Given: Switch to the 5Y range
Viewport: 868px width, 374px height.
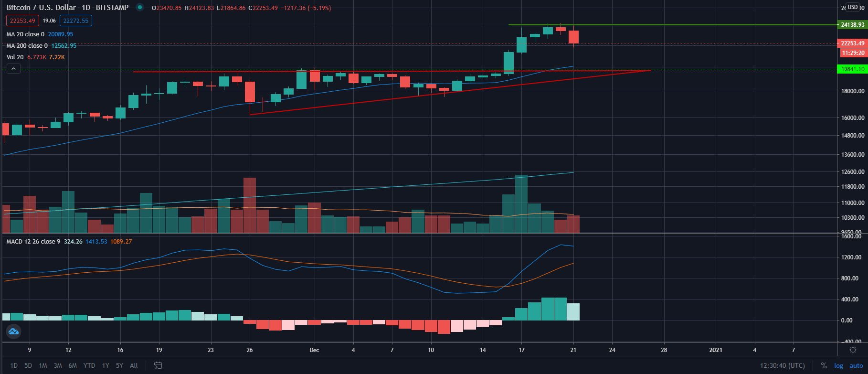Looking at the screenshot, I should [119, 365].
